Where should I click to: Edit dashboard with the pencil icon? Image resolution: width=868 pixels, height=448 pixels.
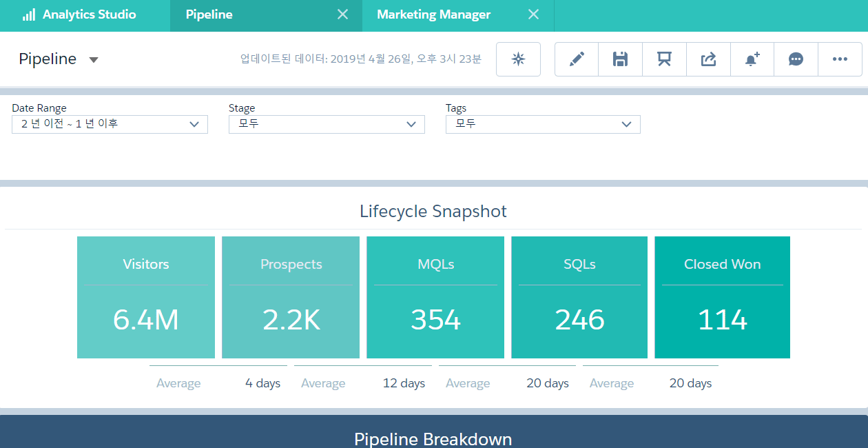577,59
